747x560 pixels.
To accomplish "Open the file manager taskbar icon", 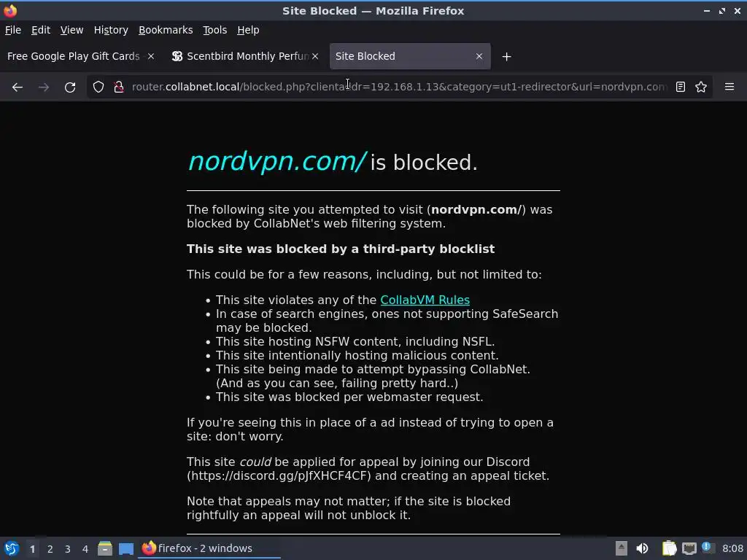I will click(105, 548).
